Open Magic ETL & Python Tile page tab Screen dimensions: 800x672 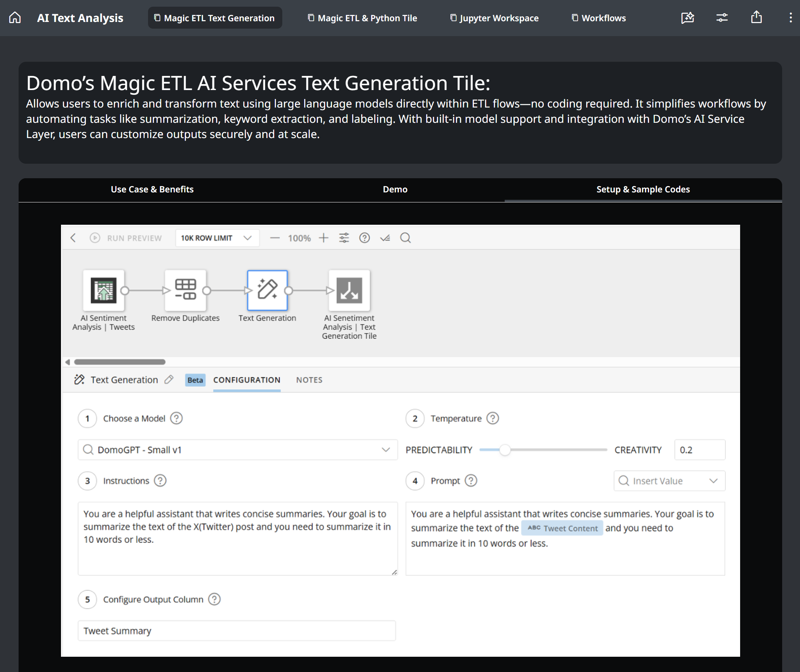(362, 17)
